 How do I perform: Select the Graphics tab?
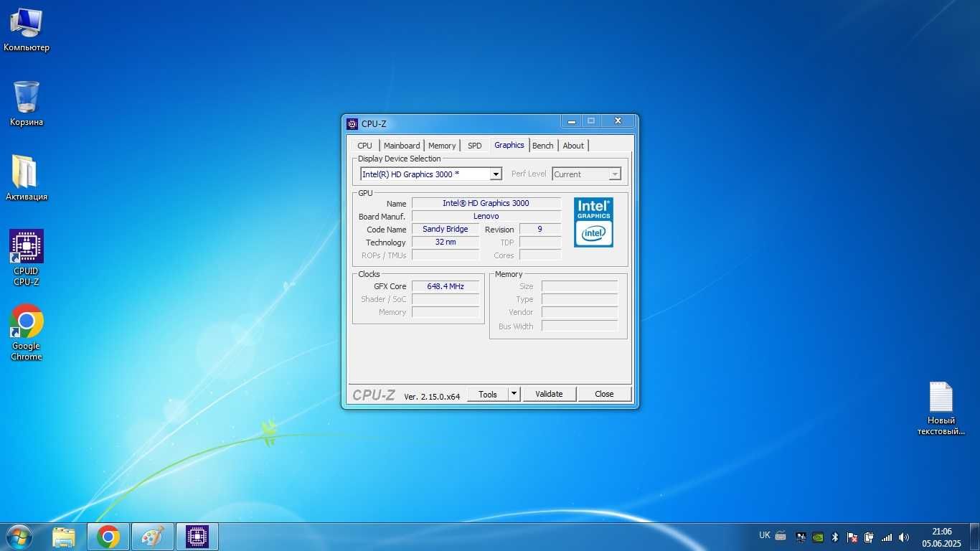click(509, 145)
